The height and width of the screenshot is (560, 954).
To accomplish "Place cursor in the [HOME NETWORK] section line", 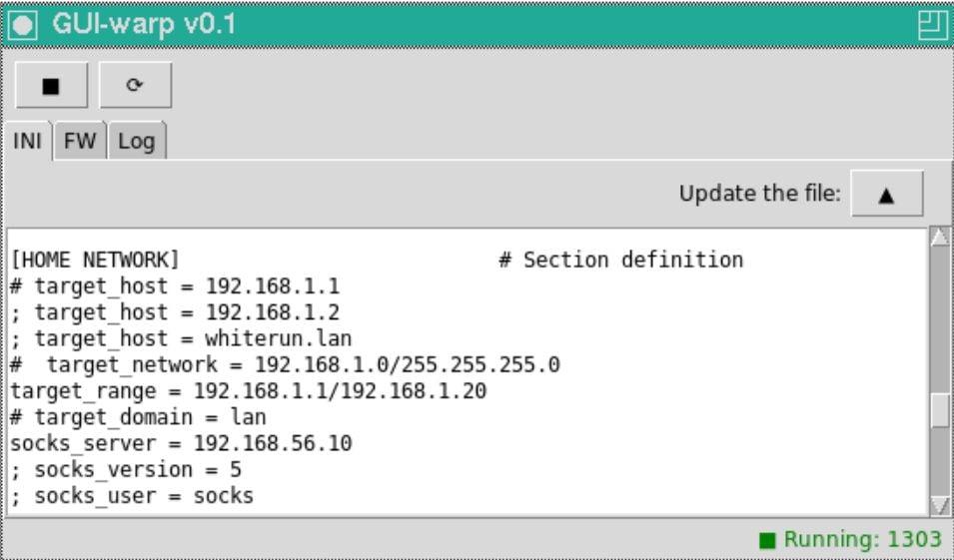I will [x=96, y=260].
